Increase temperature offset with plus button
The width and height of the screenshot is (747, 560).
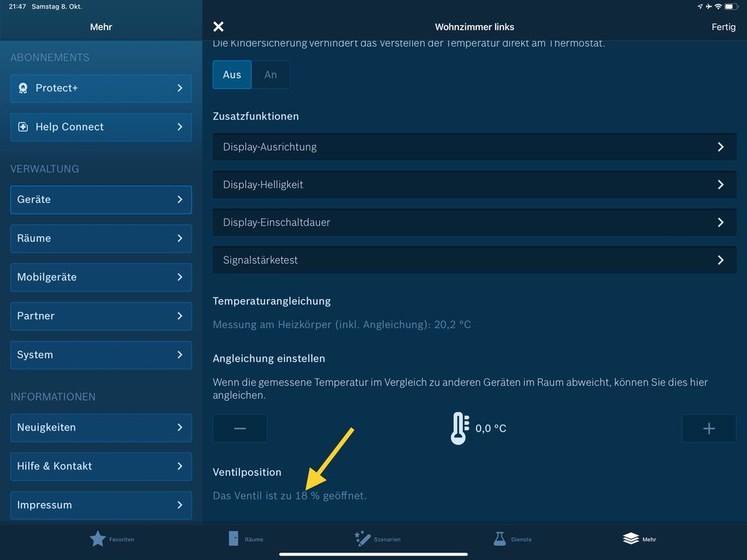click(709, 428)
